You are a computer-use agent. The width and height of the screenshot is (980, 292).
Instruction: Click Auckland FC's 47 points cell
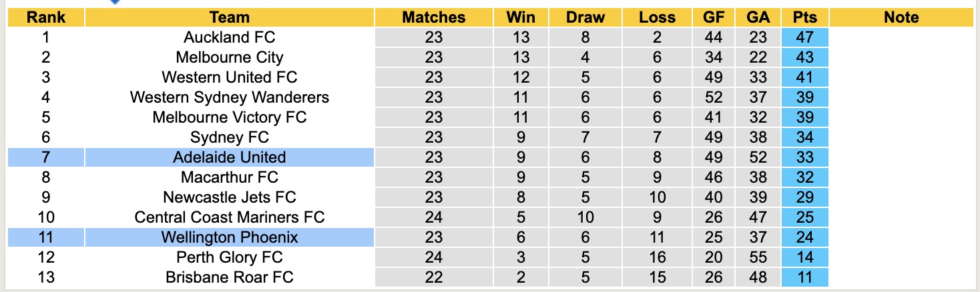pyautogui.click(x=805, y=37)
